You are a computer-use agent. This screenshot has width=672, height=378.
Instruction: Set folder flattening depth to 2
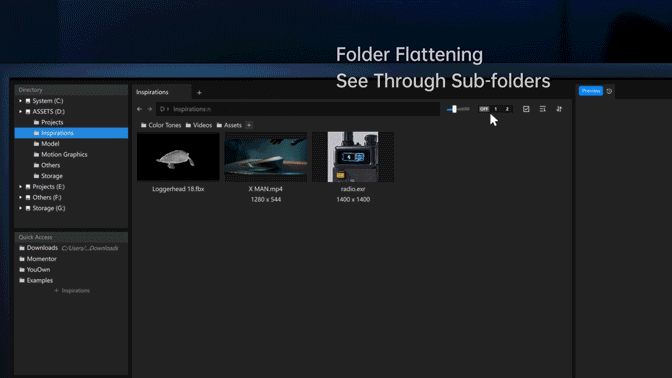point(507,109)
